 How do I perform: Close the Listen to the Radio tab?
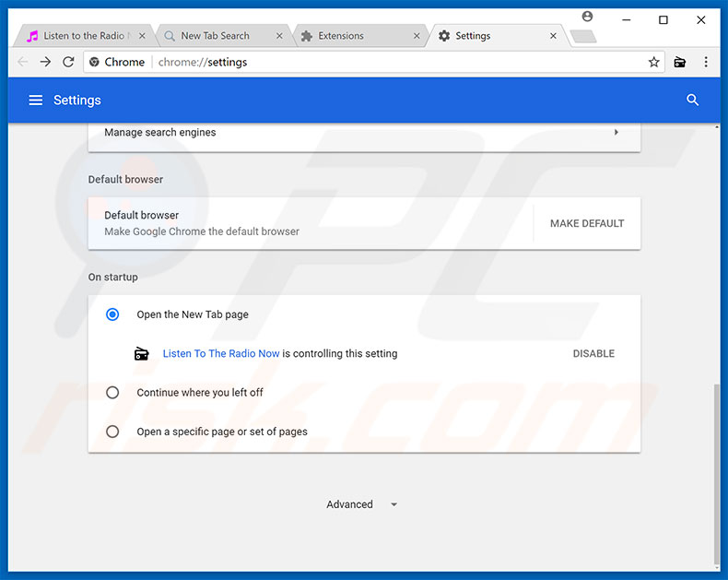pyautogui.click(x=142, y=36)
